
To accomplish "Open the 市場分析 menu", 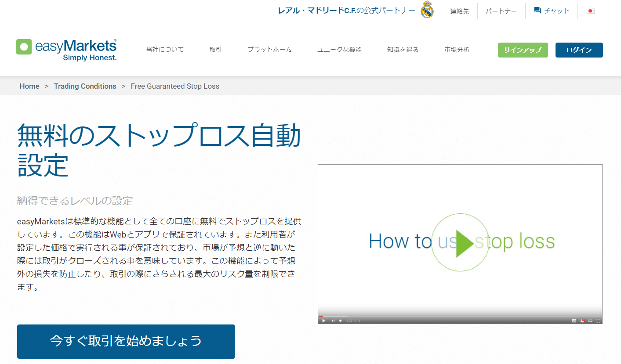I will [x=457, y=50].
